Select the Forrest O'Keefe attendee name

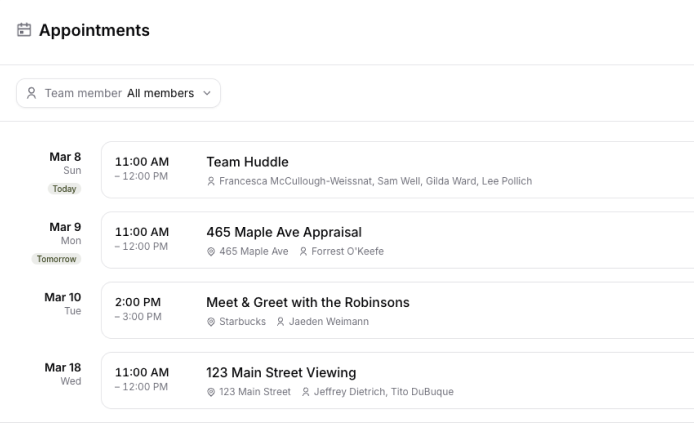(347, 251)
